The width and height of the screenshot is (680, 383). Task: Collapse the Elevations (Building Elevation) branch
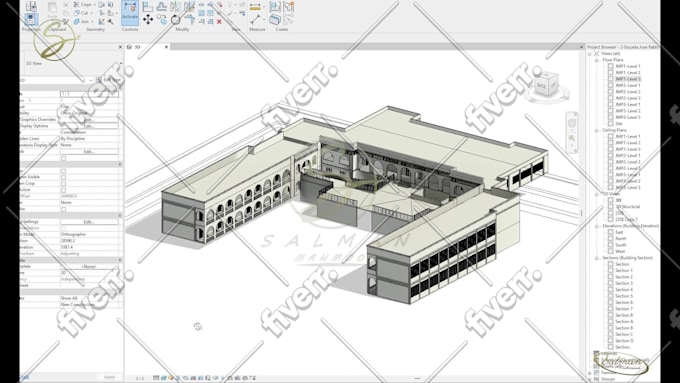pyautogui.click(x=596, y=226)
